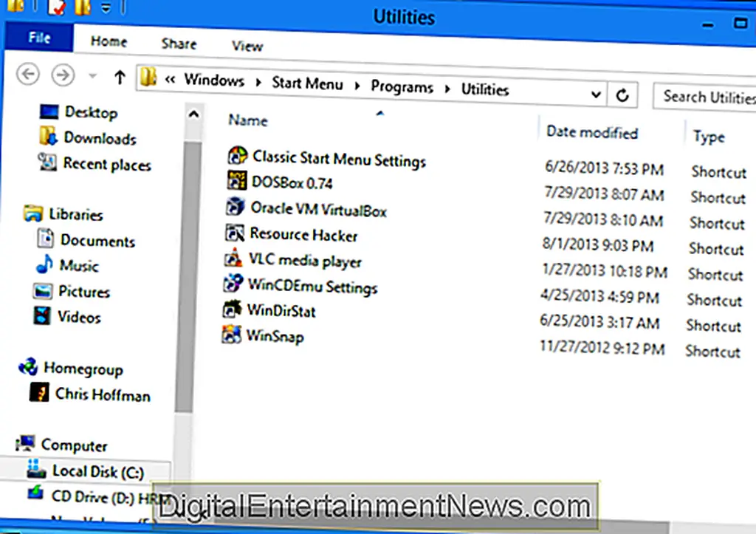Viewport: 756px width, 534px height.
Task: Open the File menu
Action: 38,38
